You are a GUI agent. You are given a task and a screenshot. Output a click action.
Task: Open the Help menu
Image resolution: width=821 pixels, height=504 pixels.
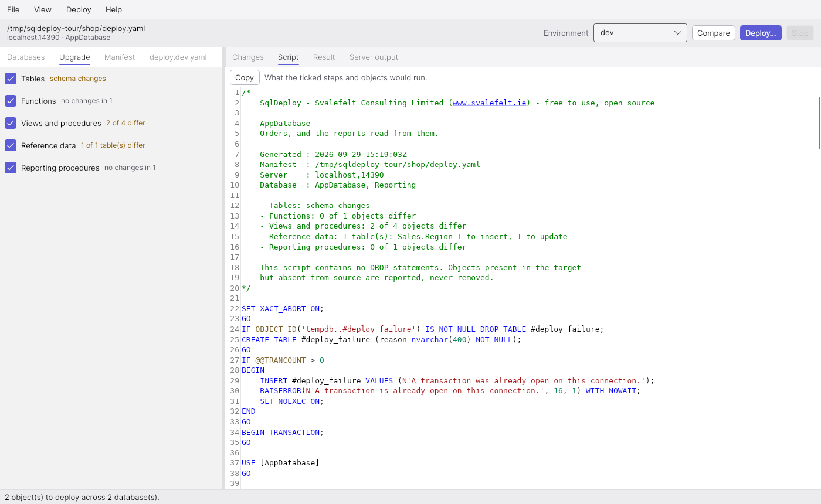114,9
